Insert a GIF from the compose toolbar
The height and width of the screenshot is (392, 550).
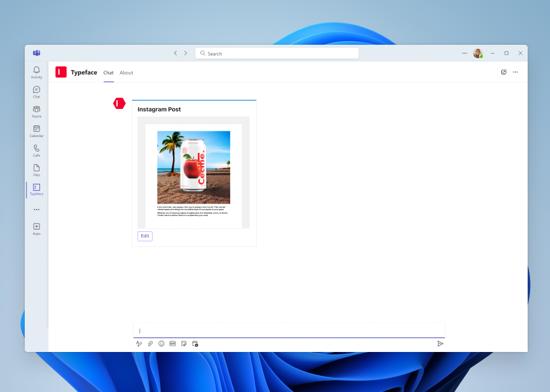[x=172, y=343]
